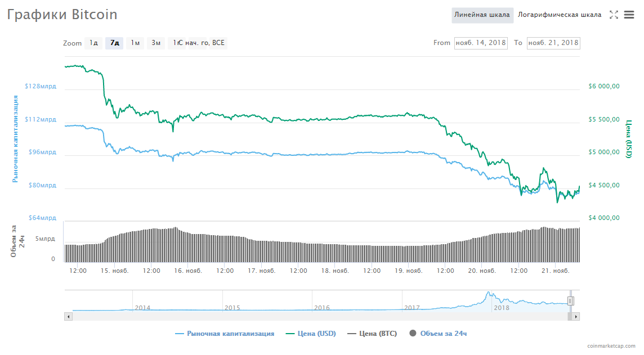Toggle Цена (USD) series in legend
644x355 pixels.
tap(311, 334)
